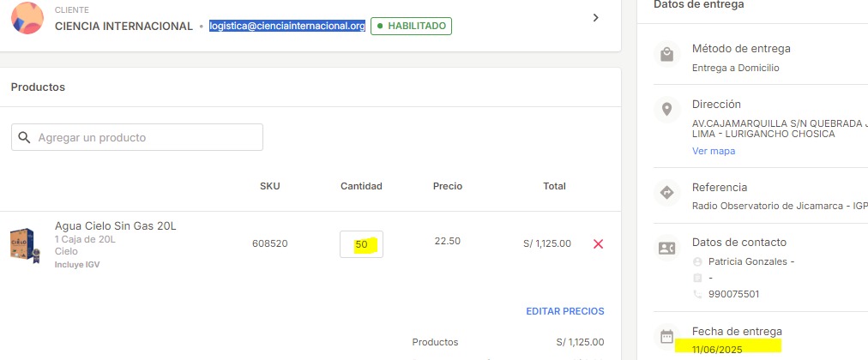Click the search magnifier icon

tap(24, 138)
